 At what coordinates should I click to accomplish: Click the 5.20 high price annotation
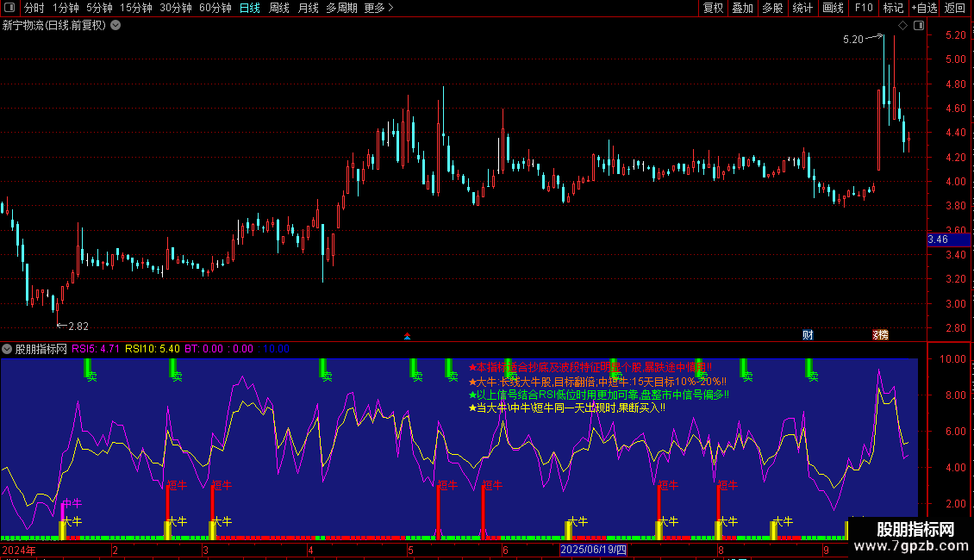[852, 39]
